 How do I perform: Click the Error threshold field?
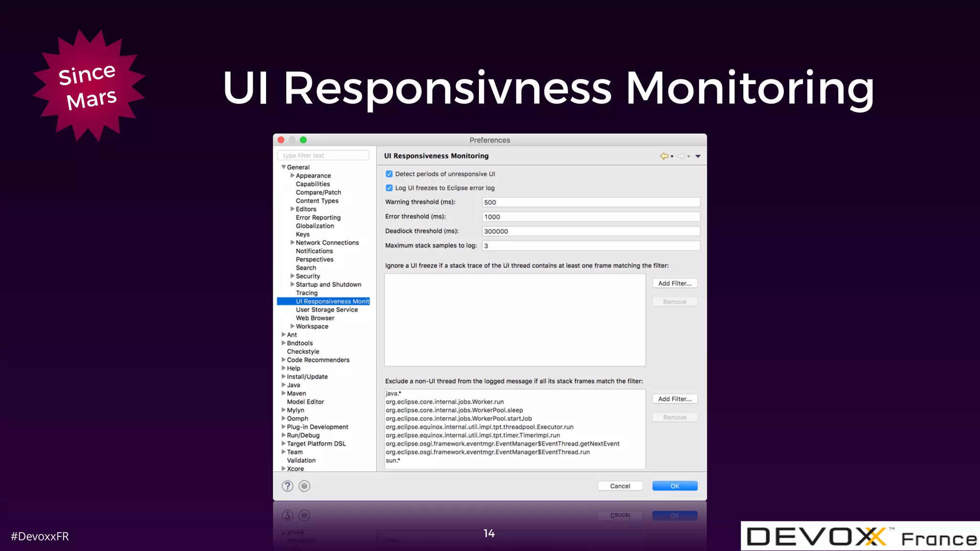[591, 217]
